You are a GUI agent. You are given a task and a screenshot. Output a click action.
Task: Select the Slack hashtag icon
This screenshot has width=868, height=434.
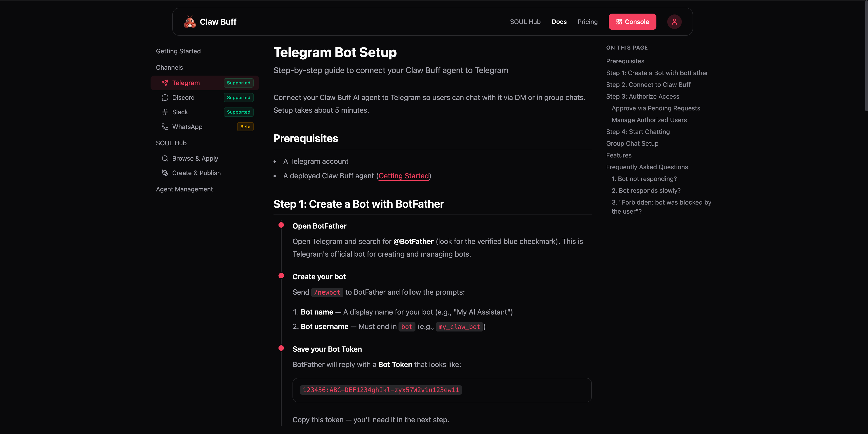[165, 112]
